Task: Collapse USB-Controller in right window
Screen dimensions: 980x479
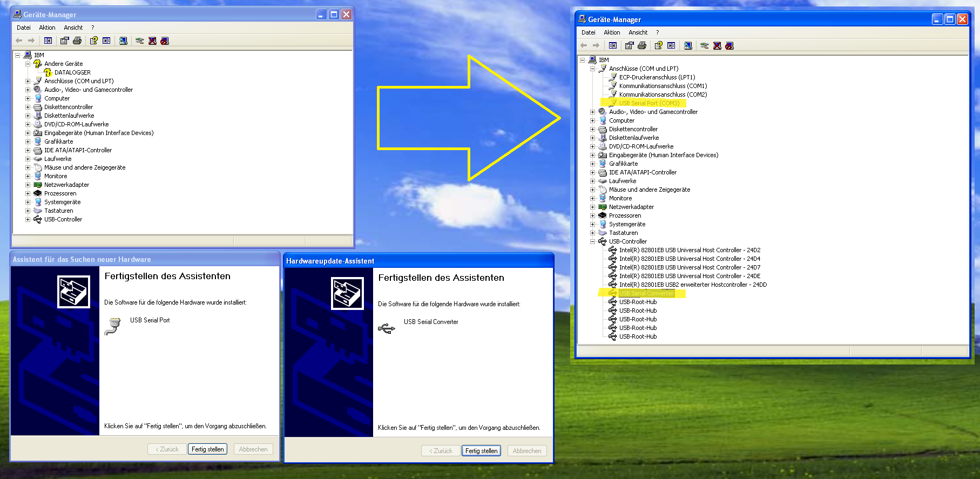Action: (x=592, y=241)
